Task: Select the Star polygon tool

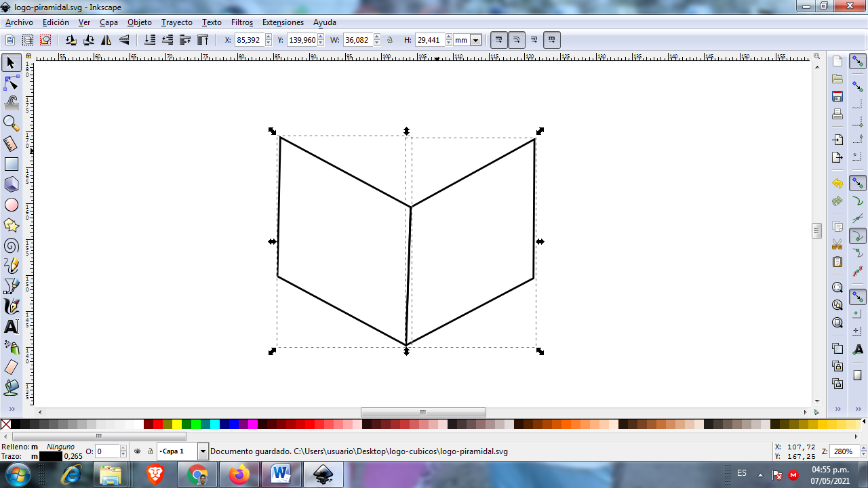Action: pyautogui.click(x=11, y=225)
